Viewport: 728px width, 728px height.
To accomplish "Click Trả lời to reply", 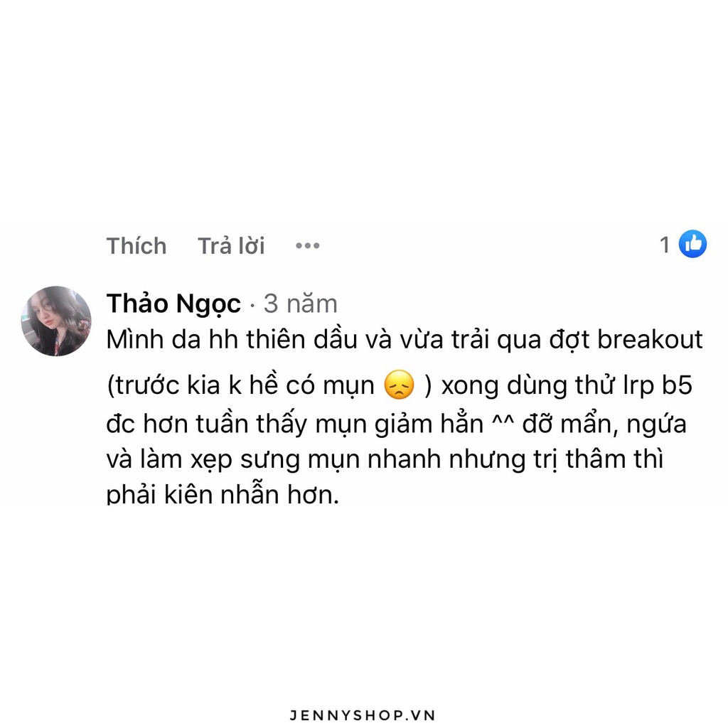I will [231, 245].
